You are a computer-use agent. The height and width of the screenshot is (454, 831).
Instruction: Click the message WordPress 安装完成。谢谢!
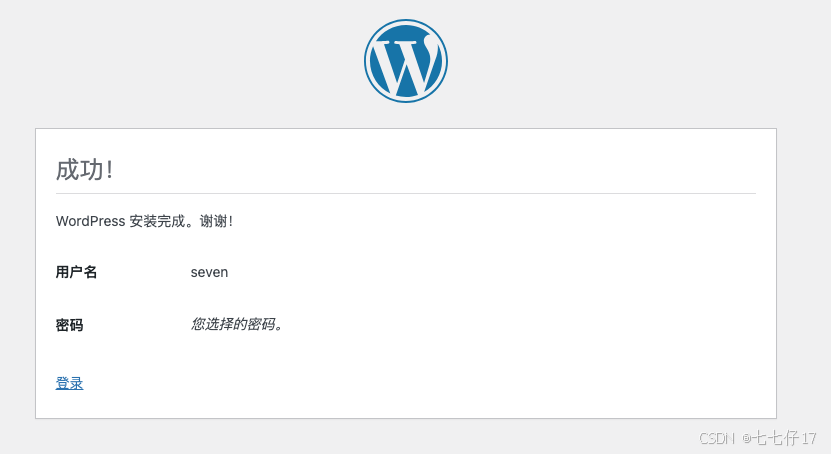pyautogui.click(x=144, y=221)
